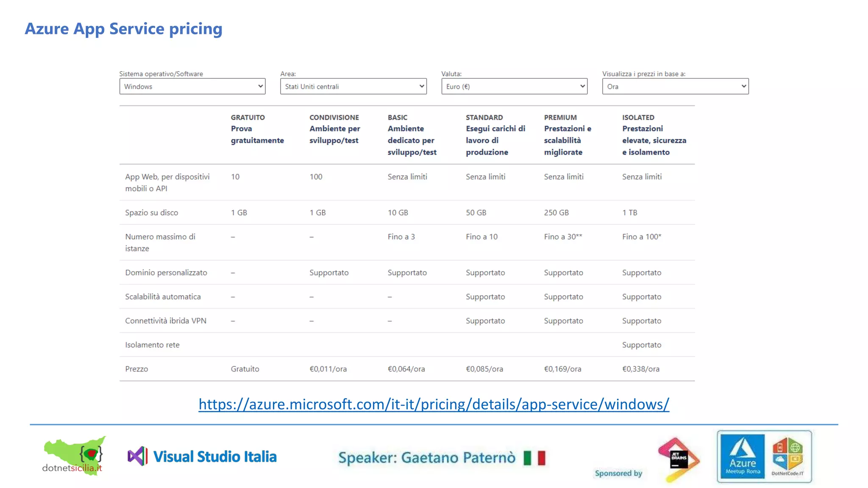Open the Area dropdown showing Stati Uniti centrali
868x488 pixels.
coord(353,86)
